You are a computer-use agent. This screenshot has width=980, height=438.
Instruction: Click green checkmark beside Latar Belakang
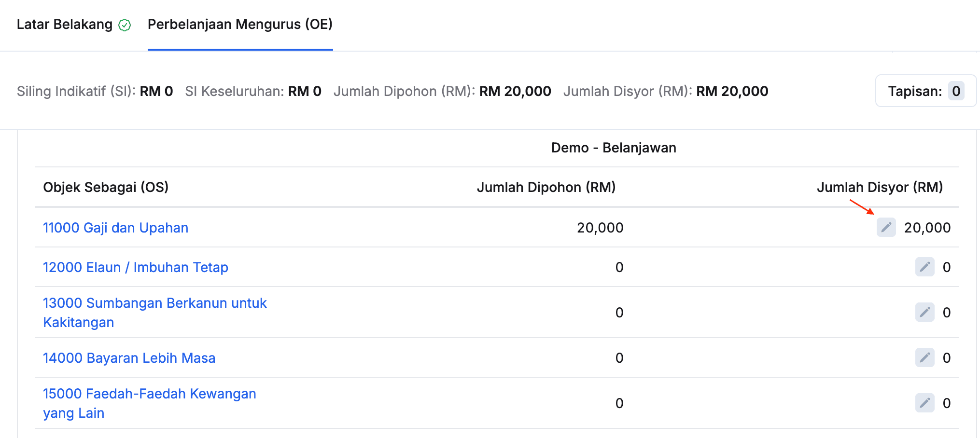[x=125, y=25]
